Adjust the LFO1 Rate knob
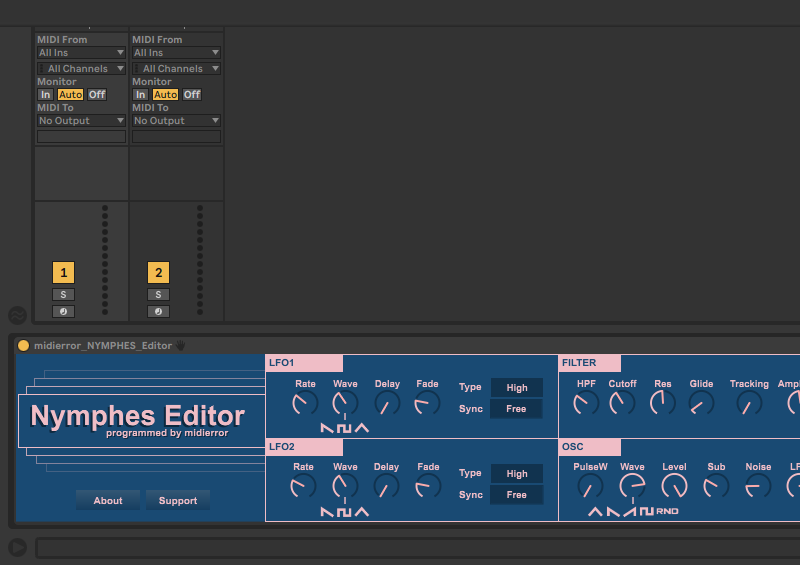Image resolution: width=800 pixels, height=565 pixels. tap(305, 404)
